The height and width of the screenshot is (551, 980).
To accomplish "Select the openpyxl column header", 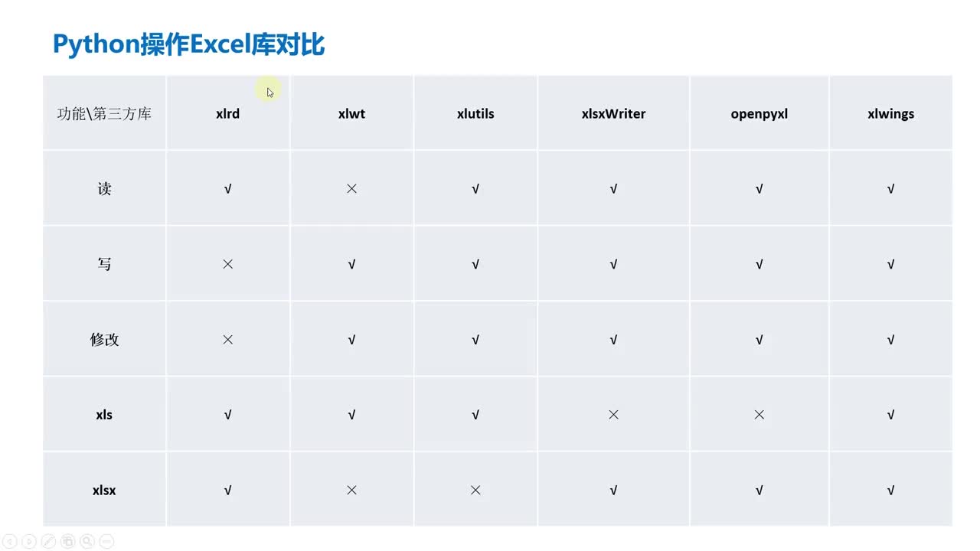I will click(x=759, y=113).
